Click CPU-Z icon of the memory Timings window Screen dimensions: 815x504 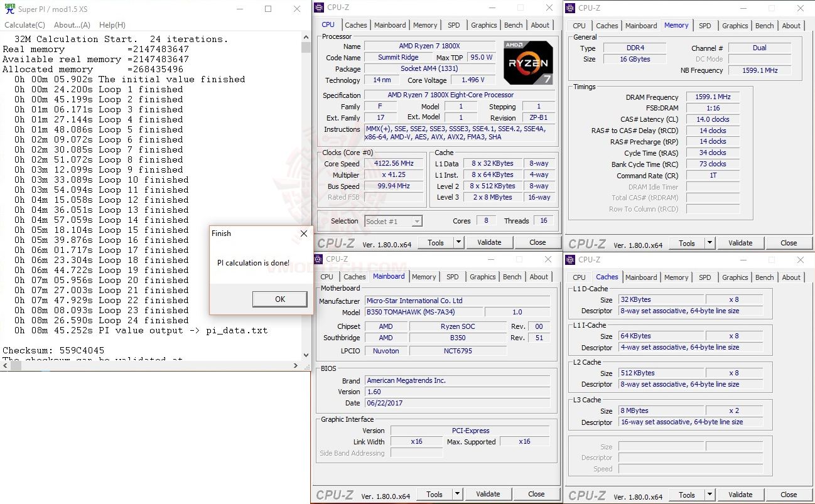[570, 8]
